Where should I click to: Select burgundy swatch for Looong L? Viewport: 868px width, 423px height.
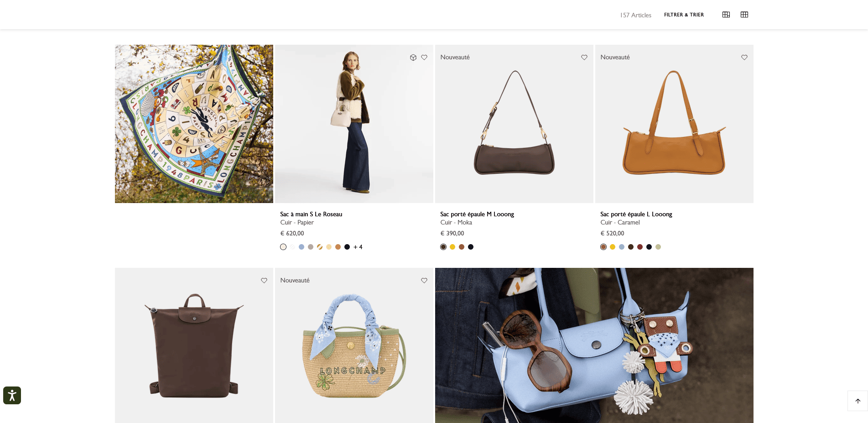coord(640,247)
